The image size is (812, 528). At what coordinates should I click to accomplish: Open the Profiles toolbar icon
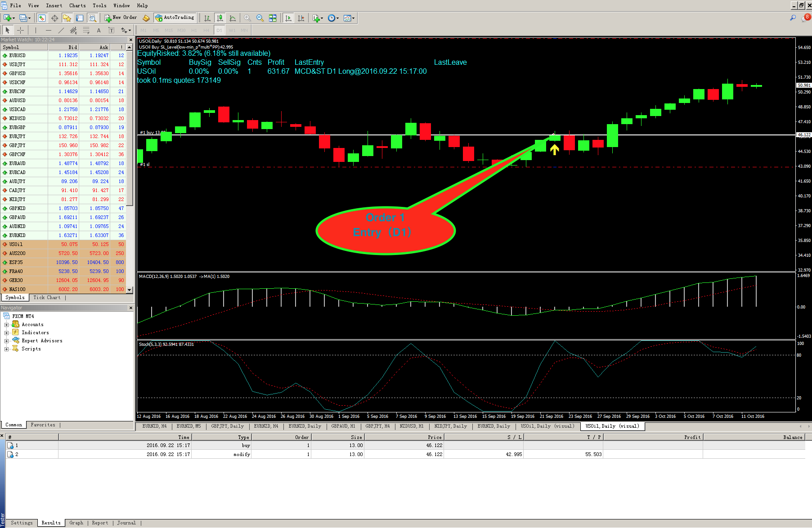tap(25, 18)
